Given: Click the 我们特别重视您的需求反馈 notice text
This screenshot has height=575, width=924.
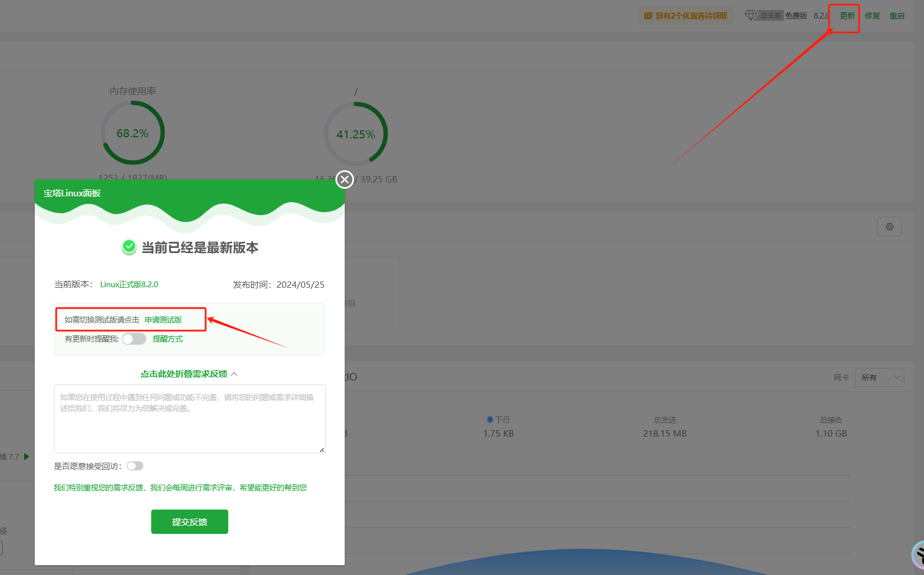Looking at the screenshot, I should (180, 488).
